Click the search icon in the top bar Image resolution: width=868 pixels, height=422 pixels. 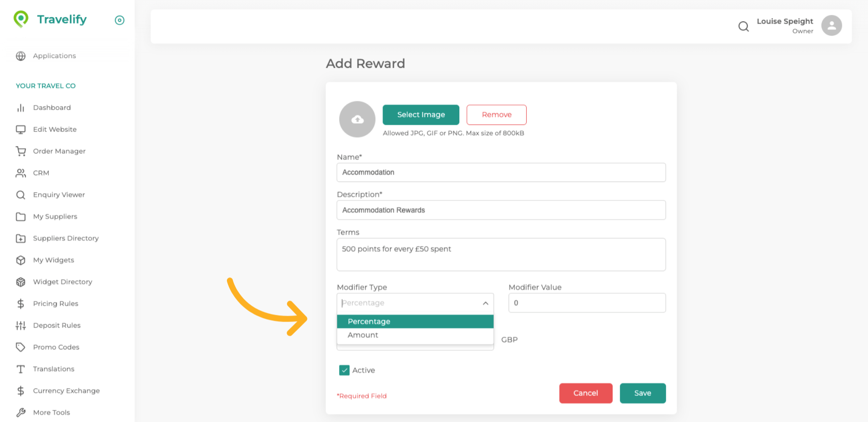click(743, 26)
